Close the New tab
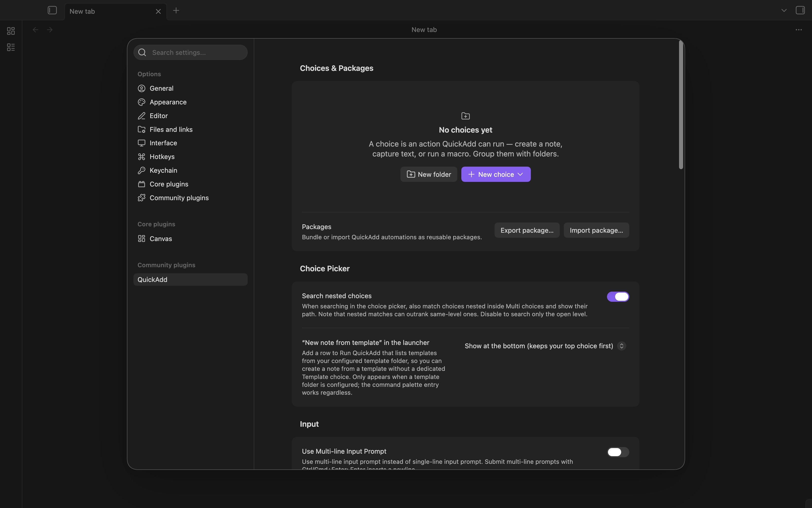Viewport: 812px width, 508px height. [158, 11]
